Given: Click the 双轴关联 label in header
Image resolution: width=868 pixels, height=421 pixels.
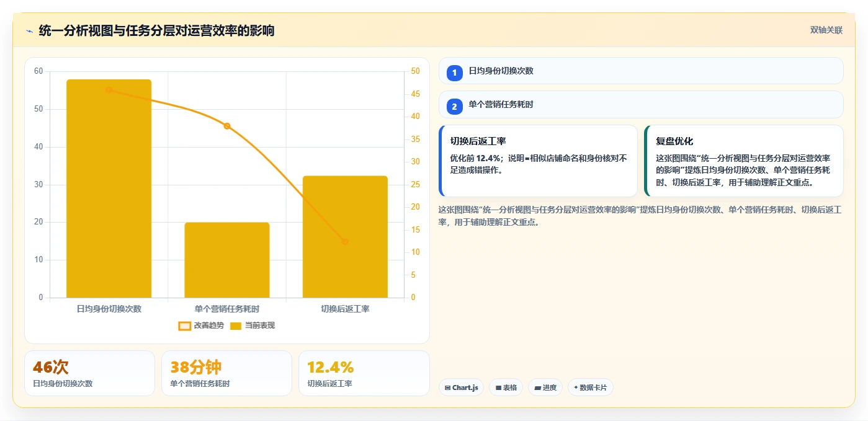Looking at the screenshot, I should 826,30.
